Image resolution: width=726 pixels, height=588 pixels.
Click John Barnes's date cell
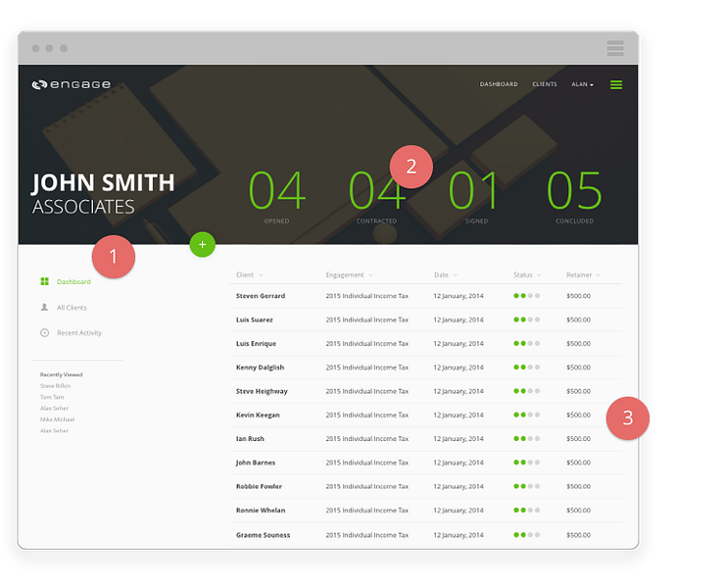click(x=459, y=463)
